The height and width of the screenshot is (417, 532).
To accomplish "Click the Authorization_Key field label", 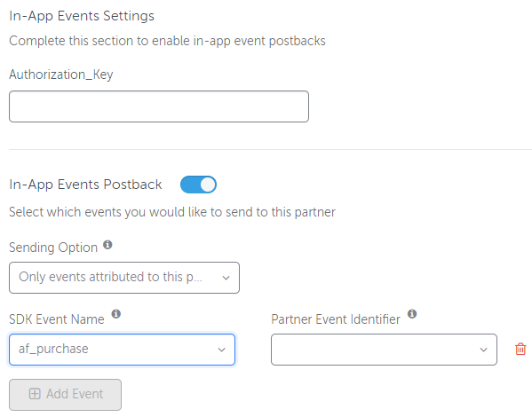I will tap(61, 75).
